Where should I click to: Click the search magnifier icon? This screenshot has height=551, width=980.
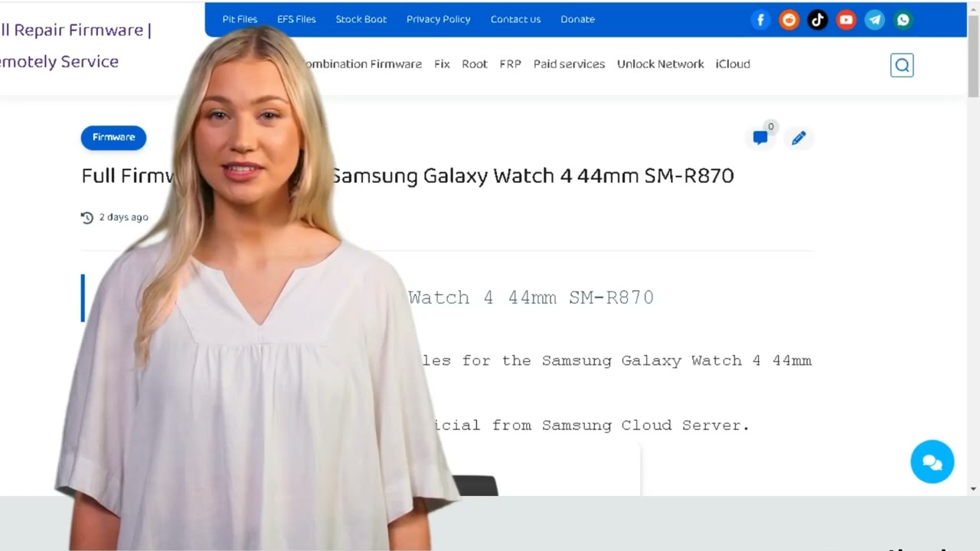pyautogui.click(x=902, y=65)
